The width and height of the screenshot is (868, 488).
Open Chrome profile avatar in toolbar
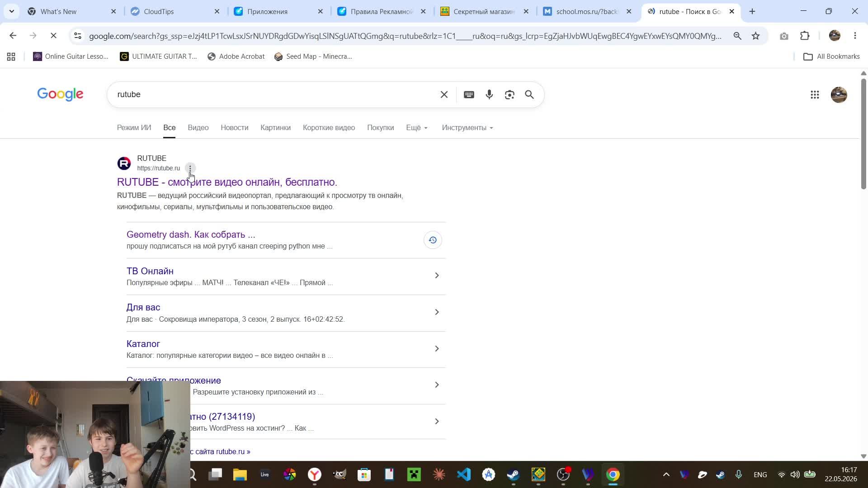click(x=835, y=36)
